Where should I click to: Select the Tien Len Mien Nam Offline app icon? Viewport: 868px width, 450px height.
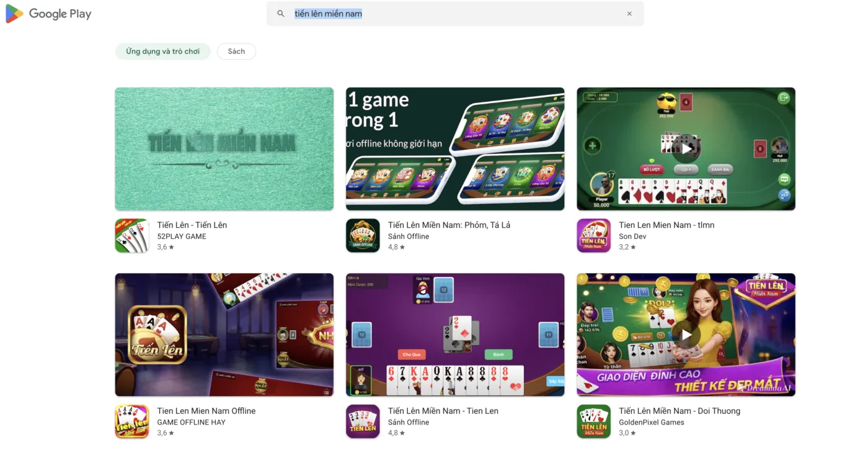(x=132, y=421)
